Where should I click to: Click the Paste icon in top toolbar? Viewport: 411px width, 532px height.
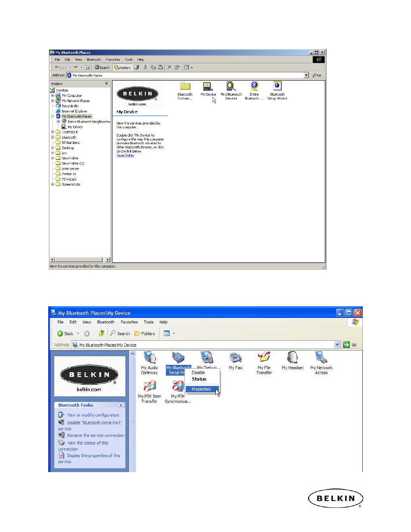click(160, 67)
